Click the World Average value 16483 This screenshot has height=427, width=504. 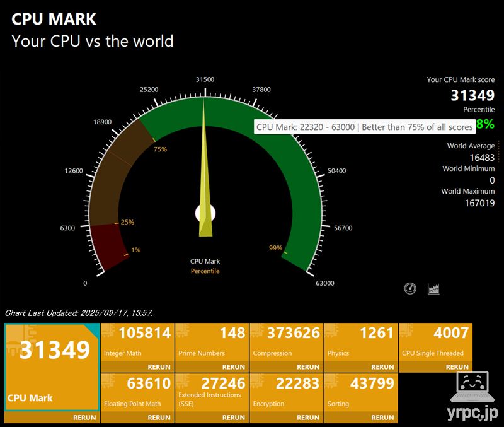[x=482, y=157]
